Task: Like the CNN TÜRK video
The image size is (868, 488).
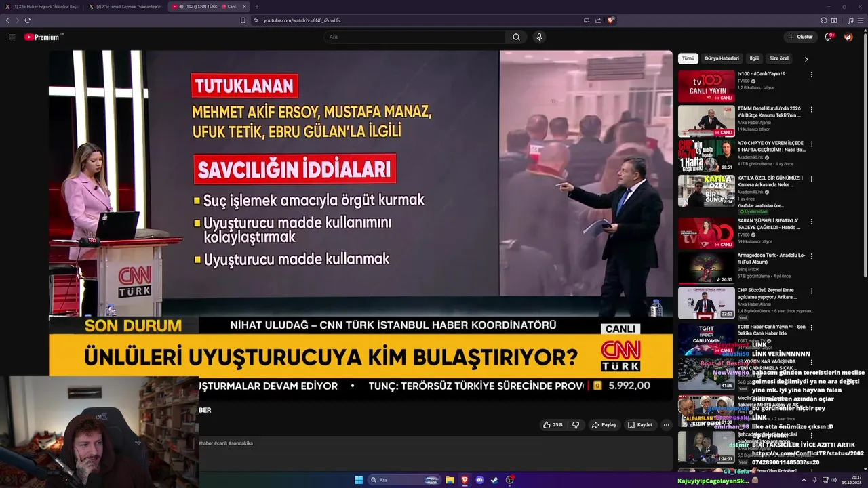Action: pyautogui.click(x=553, y=425)
